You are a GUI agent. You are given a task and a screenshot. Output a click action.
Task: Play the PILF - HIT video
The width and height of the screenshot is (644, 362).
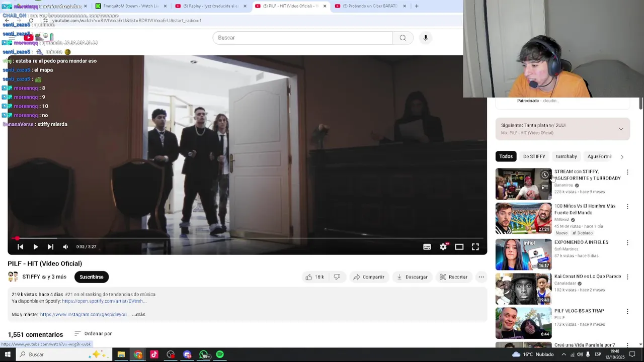click(x=35, y=247)
